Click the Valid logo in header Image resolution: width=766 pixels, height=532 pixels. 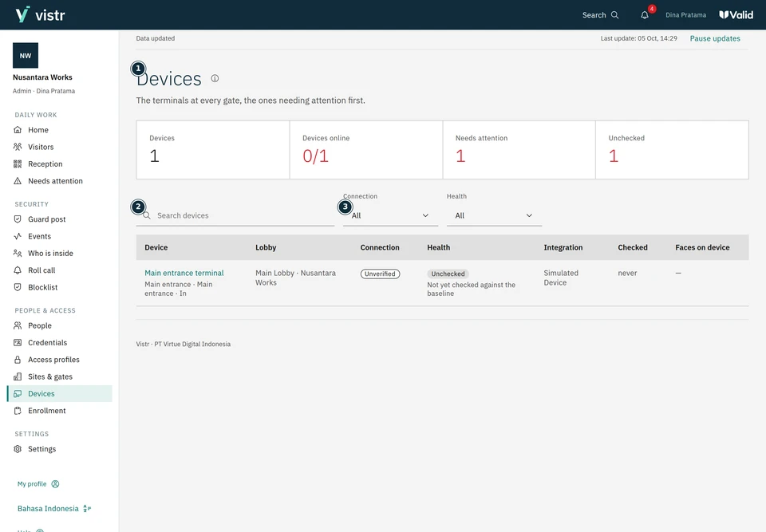coord(736,15)
